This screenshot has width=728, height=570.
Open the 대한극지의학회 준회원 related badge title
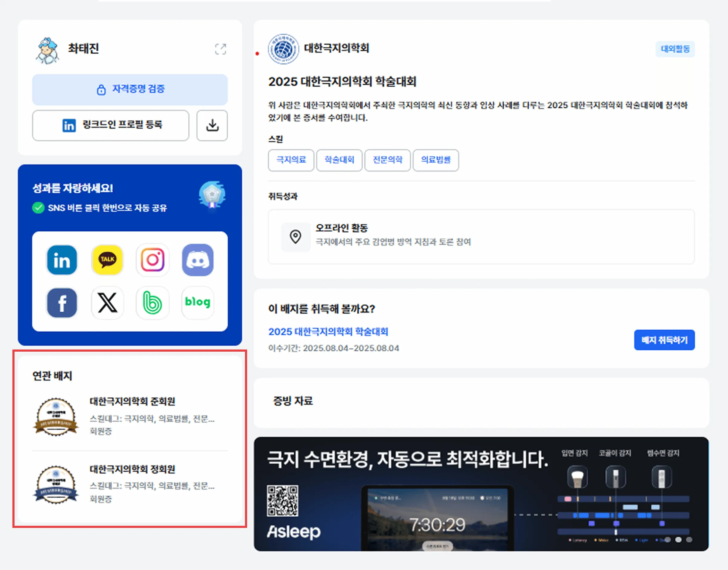point(132,401)
